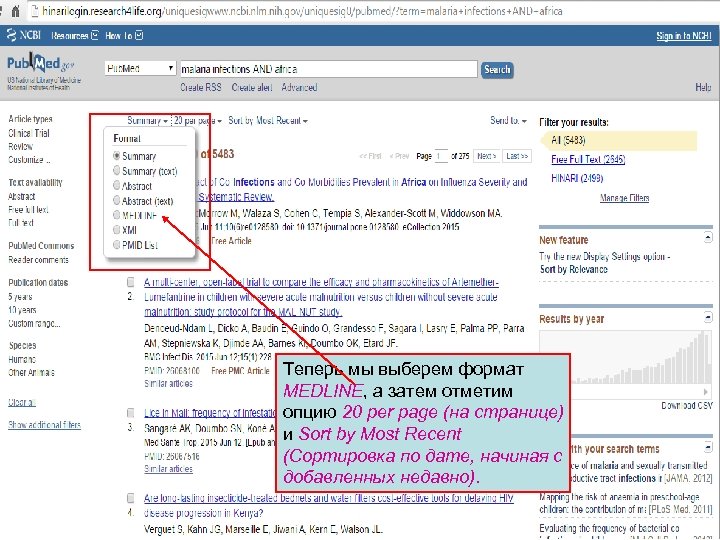Click the Search button
The width and height of the screenshot is (720, 540).
point(497,69)
